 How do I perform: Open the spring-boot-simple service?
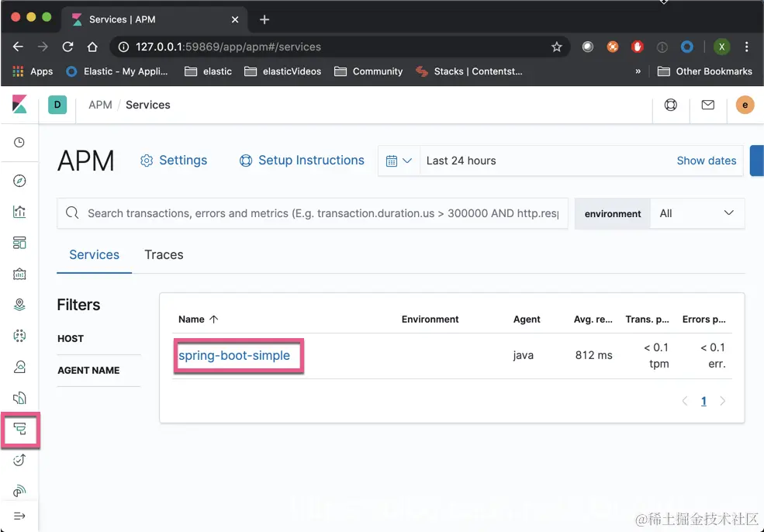(234, 356)
